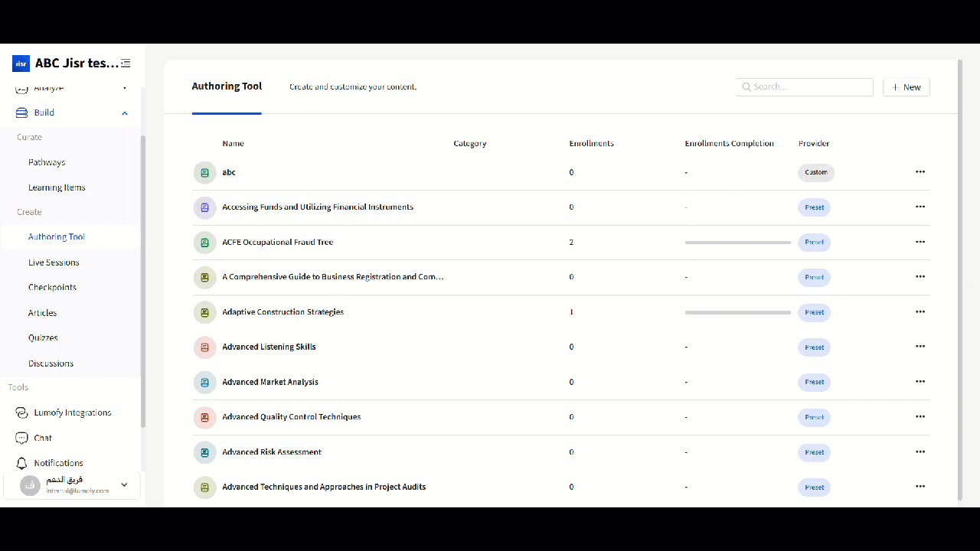Expand the Analyze section arrow

(124, 88)
